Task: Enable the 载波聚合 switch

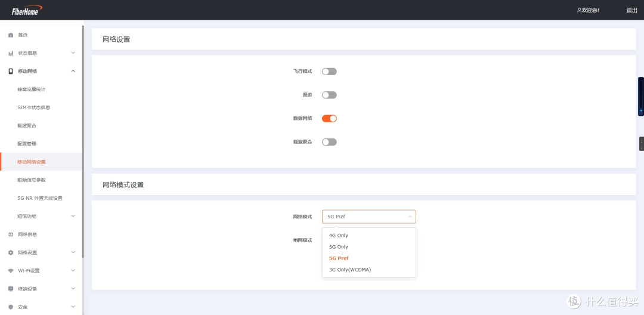Action: (x=329, y=141)
